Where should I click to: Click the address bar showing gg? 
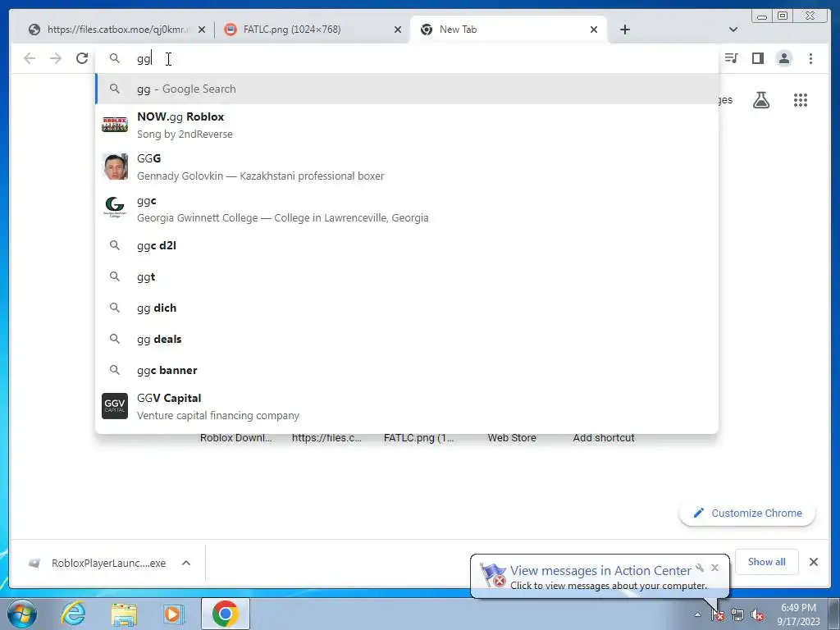coord(407,58)
